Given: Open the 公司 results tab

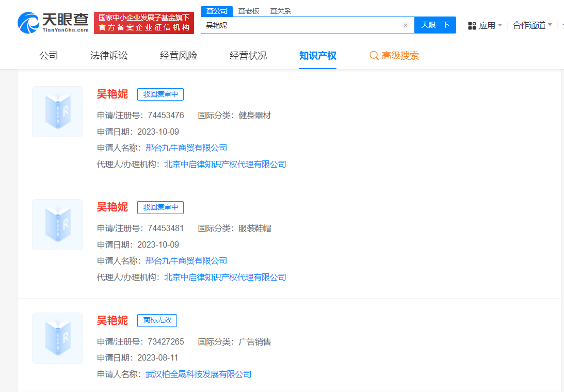Looking at the screenshot, I should pyautogui.click(x=49, y=56).
